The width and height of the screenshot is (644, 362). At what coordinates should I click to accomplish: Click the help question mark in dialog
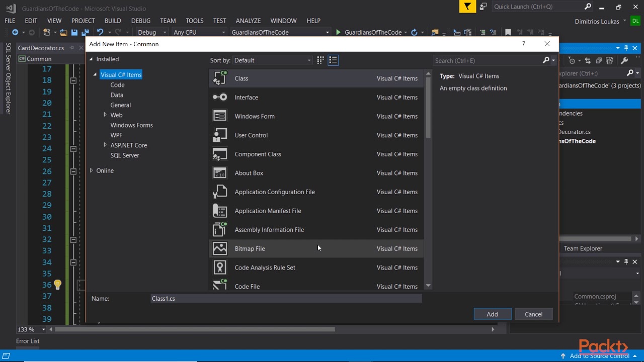coord(523,44)
